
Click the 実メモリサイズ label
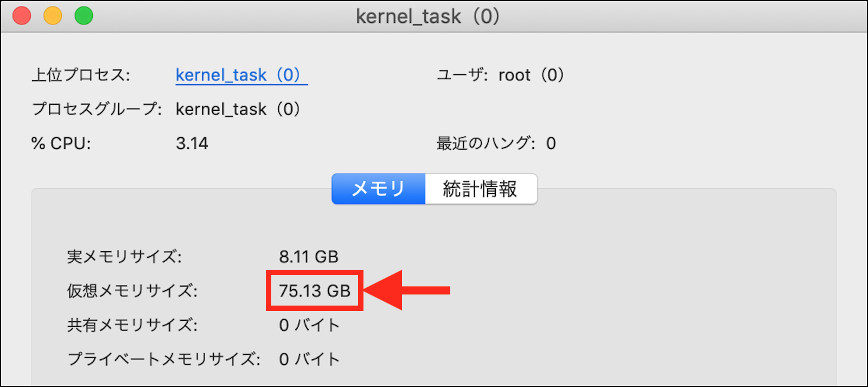(x=124, y=257)
